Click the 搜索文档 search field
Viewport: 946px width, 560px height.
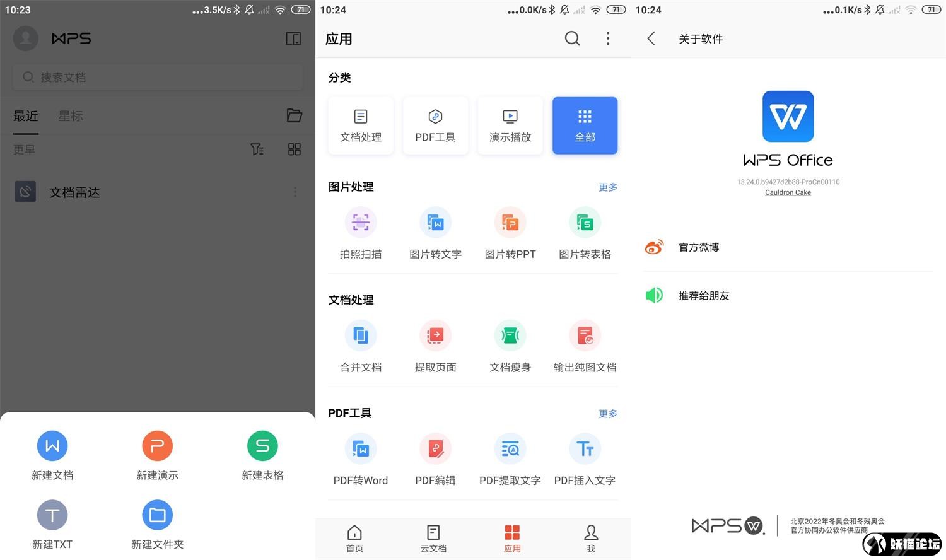[158, 77]
